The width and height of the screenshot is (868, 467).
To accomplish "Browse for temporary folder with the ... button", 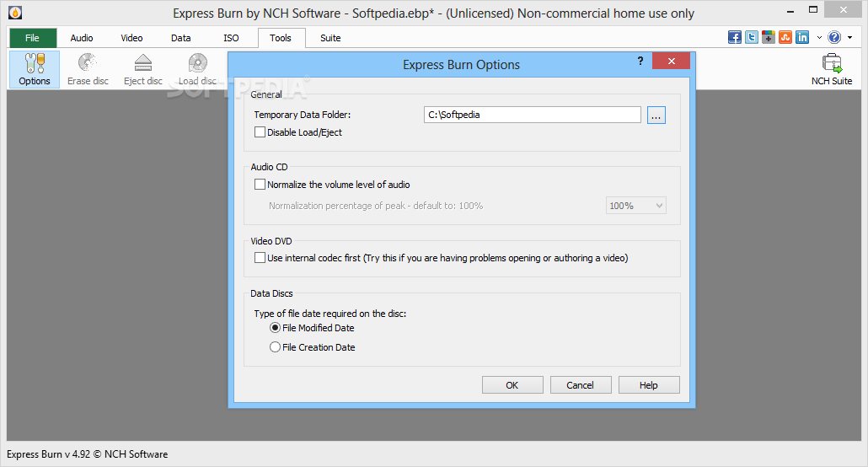I will coord(656,115).
